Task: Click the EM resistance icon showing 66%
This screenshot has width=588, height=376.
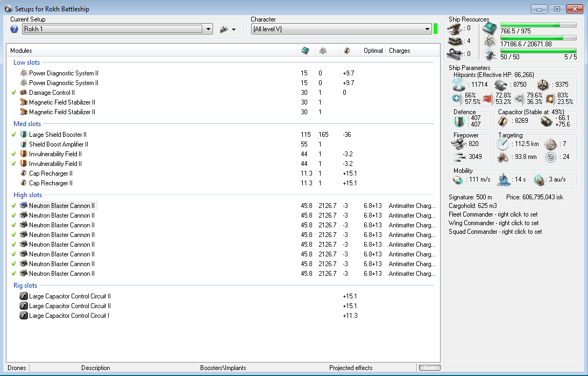Action: point(457,99)
